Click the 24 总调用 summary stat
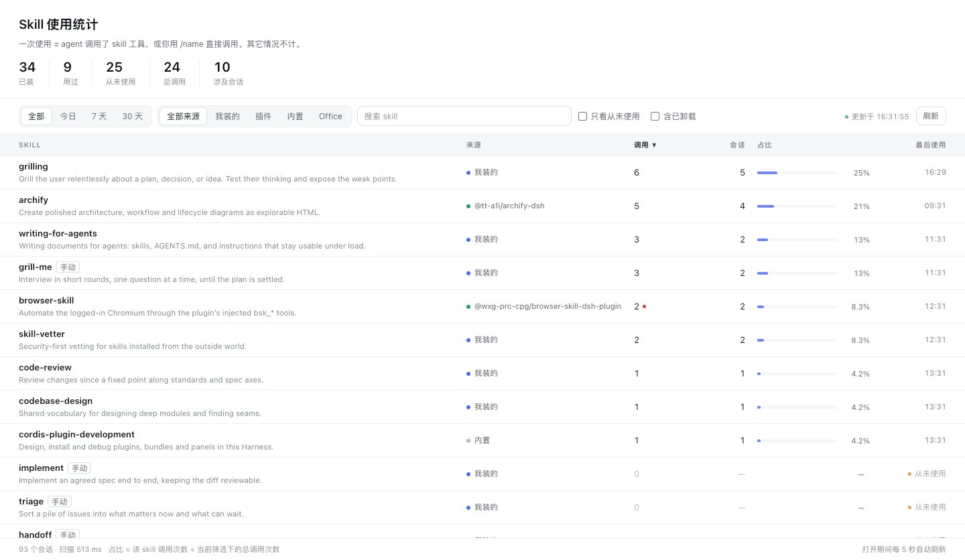 coord(174,73)
